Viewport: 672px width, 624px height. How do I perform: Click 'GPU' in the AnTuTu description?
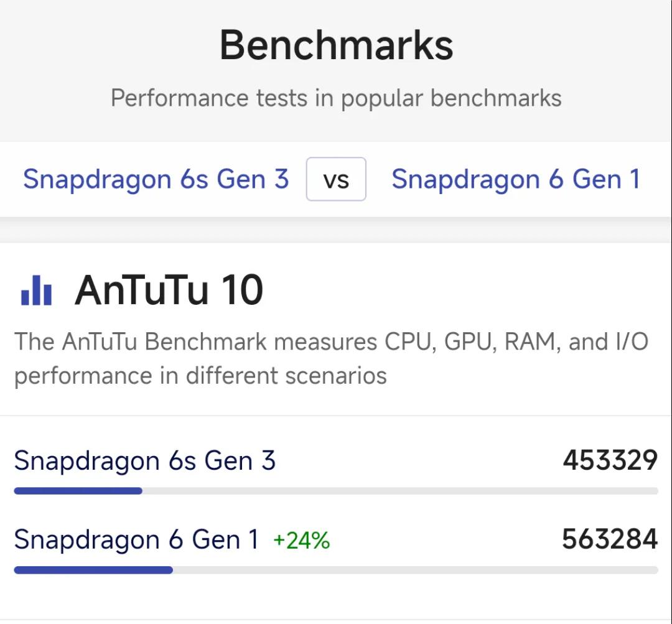(466, 342)
